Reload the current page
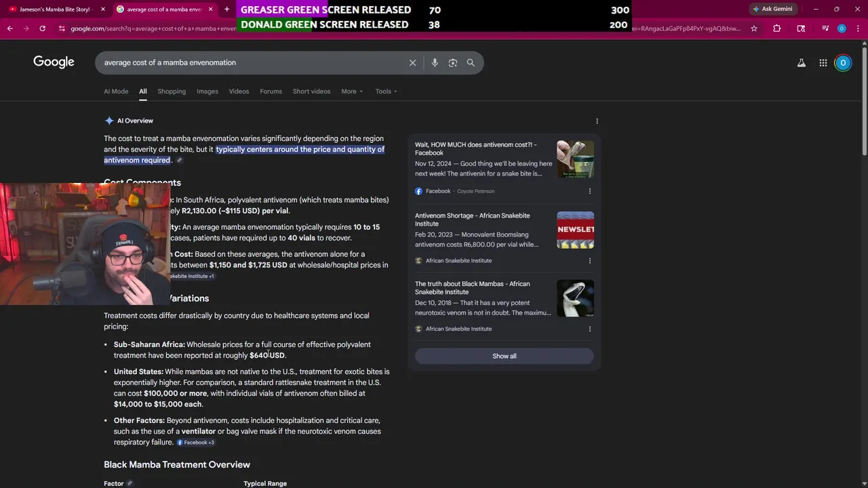Image resolution: width=868 pixels, height=488 pixels. point(42,28)
